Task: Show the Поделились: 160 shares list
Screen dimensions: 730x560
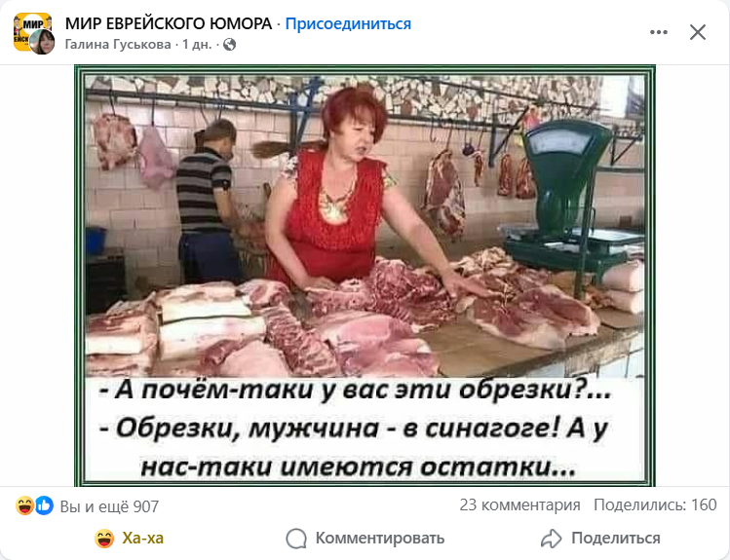Action: point(655,504)
